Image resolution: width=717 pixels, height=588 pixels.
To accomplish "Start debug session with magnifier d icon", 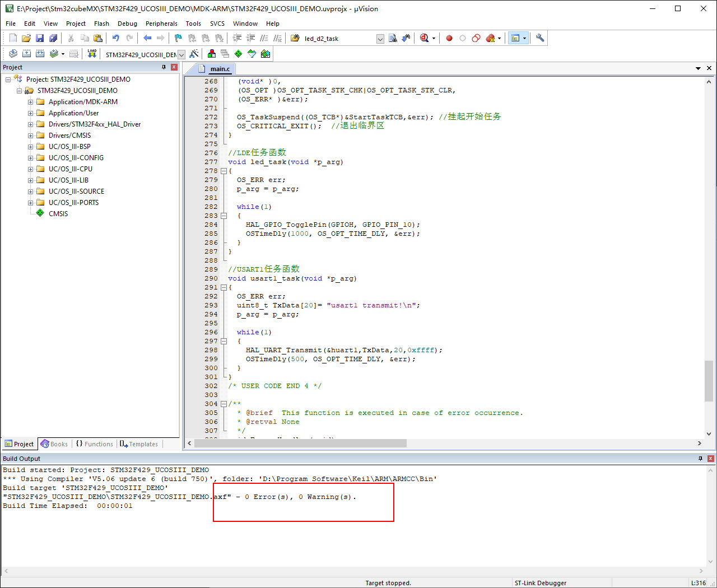I will [x=424, y=38].
